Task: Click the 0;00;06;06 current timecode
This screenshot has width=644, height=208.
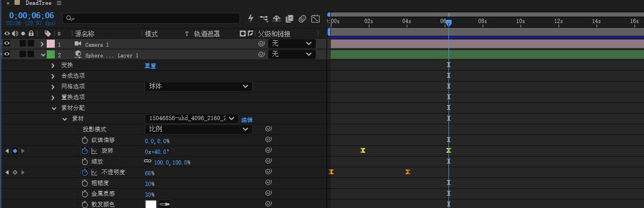Action: pos(32,16)
